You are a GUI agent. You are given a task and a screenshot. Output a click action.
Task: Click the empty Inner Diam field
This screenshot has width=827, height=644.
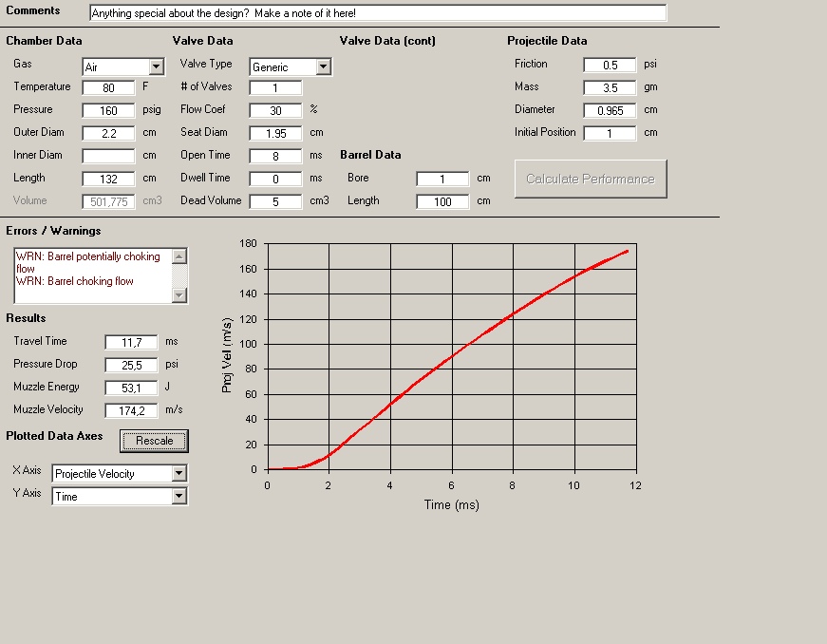[x=108, y=156]
